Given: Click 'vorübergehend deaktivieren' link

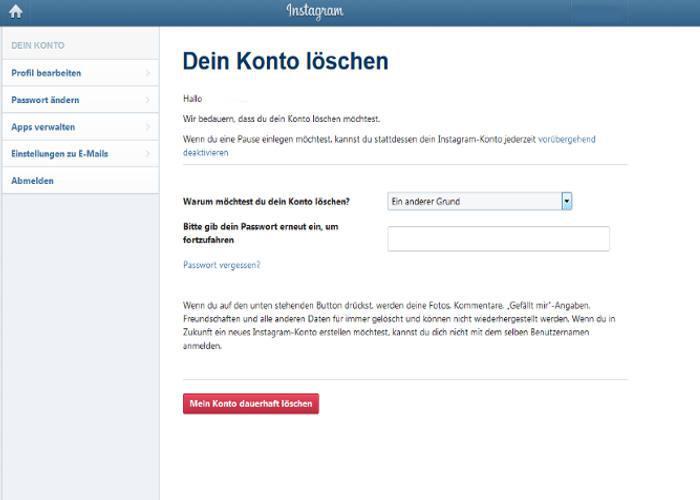Looking at the screenshot, I should coord(567,139).
